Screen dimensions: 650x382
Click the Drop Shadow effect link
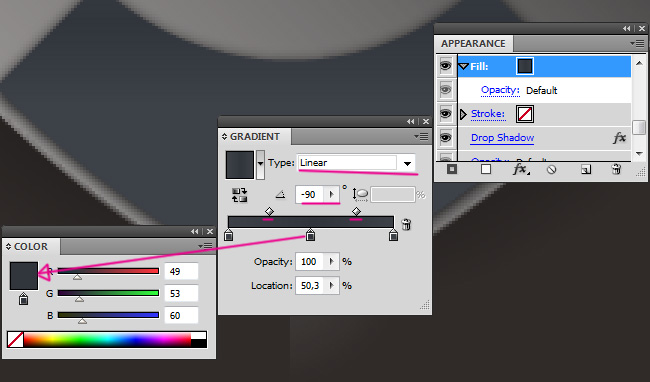click(x=502, y=138)
